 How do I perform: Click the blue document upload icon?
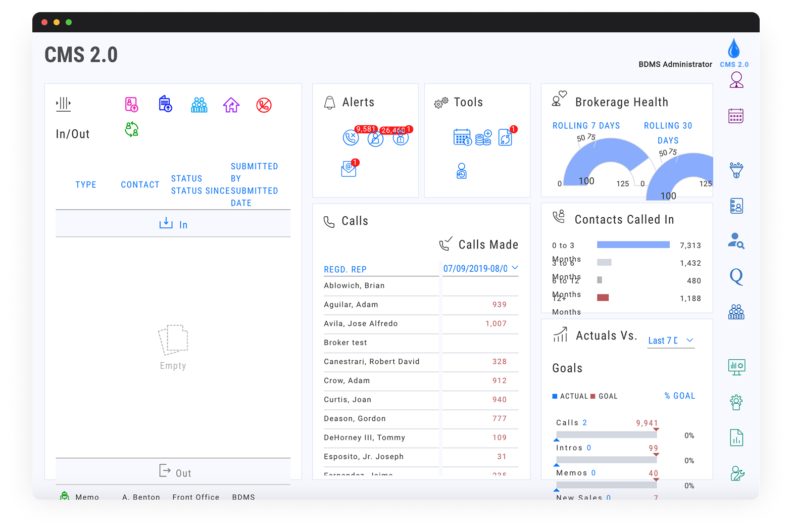point(165,104)
